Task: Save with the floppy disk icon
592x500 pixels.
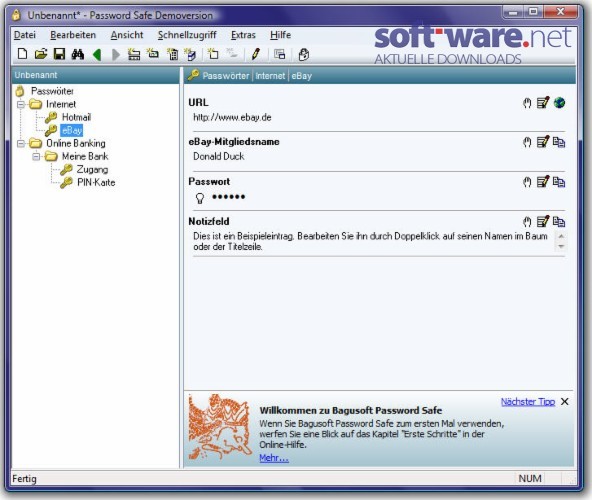Action: [59, 54]
